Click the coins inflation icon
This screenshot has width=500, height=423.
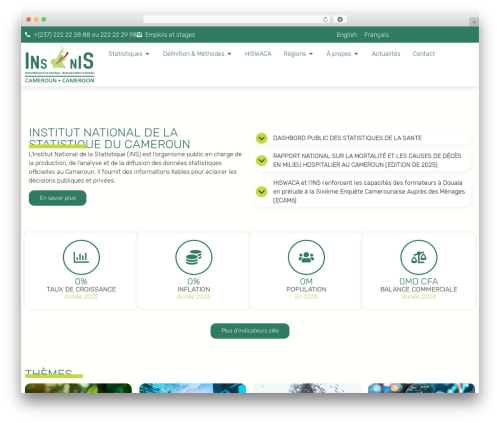pyautogui.click(x=194, y=257)
